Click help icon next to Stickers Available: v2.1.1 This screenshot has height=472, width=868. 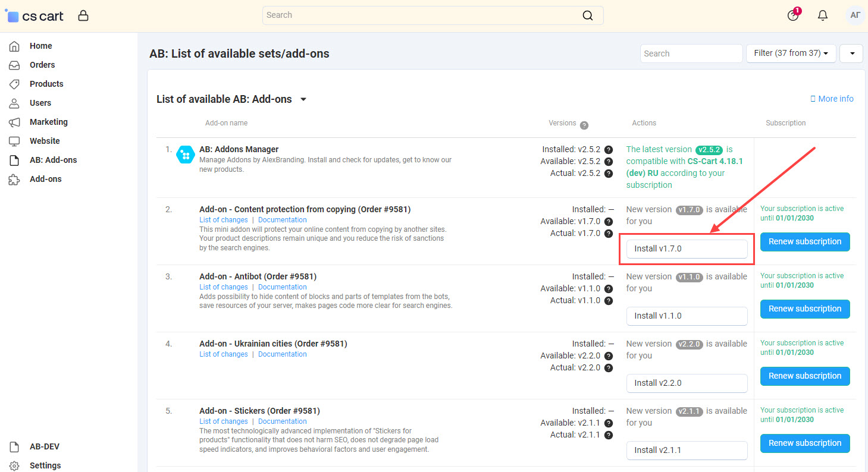click(x=608, y=423)
